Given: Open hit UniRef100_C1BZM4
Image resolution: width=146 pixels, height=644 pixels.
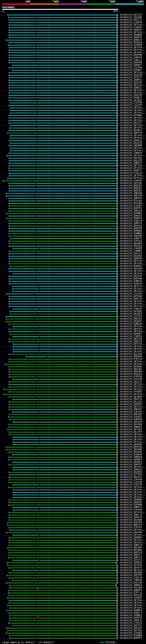Looking at the screenshot, I should point(131,22).
